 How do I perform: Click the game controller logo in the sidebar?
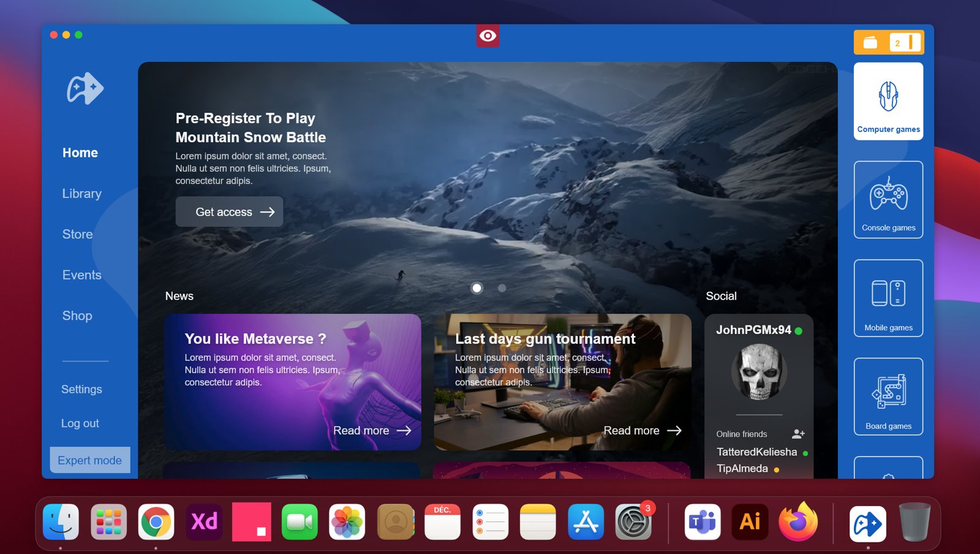click(85, 88)
